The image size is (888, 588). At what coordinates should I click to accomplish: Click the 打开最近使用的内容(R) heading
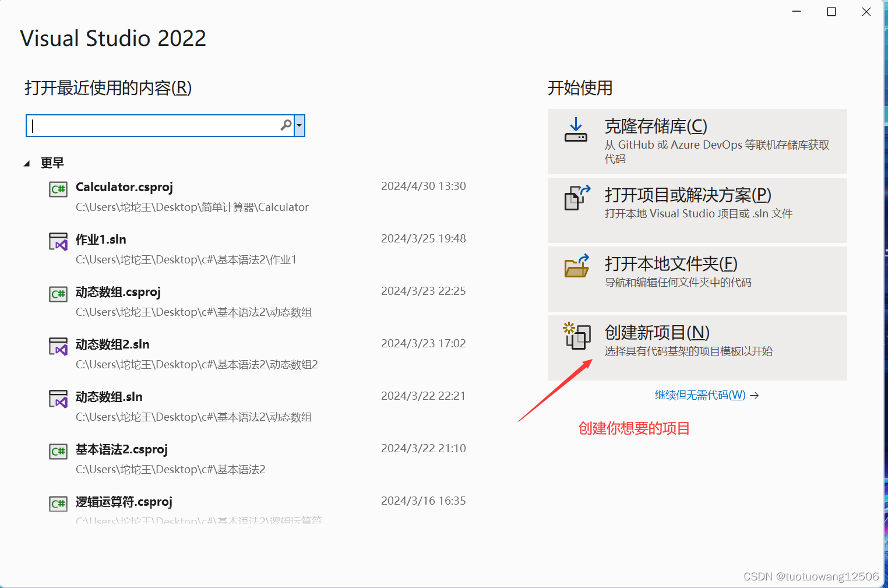pyautogui.click(x=108, y=88)
